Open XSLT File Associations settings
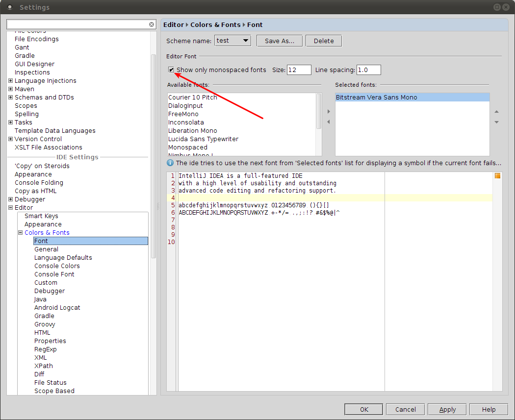The image size is (515, 420). tap(48, 148)
